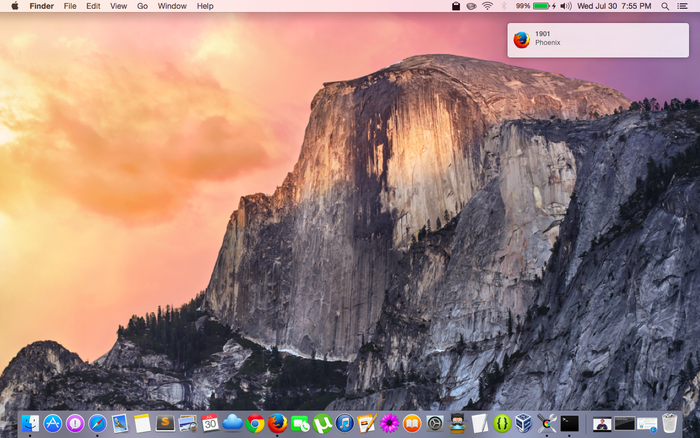Click the Wed Jul 30 7:55 PM clock
The image size is (700, 438).
click(x=614, y=6)
